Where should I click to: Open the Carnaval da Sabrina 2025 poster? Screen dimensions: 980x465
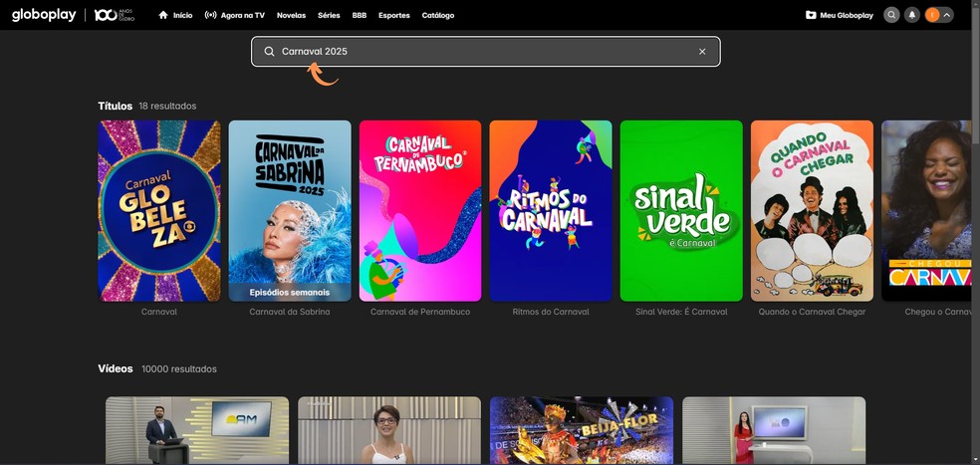coord(290,211)
